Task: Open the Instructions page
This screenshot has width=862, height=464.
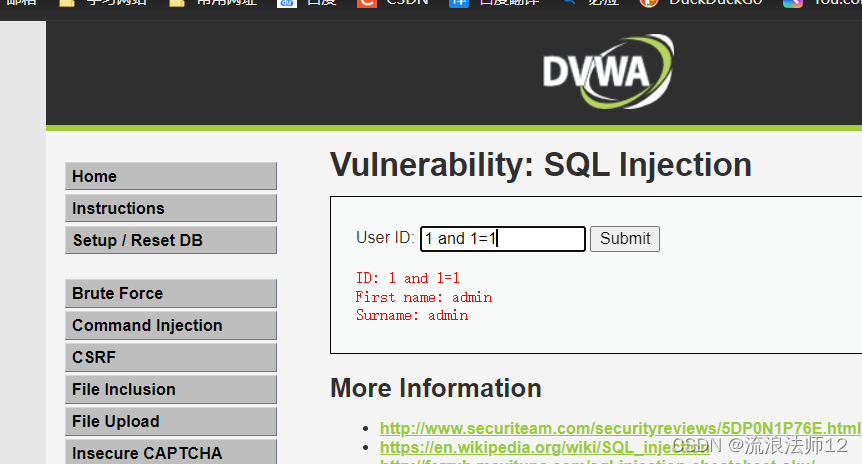Action: pos(171,208)
